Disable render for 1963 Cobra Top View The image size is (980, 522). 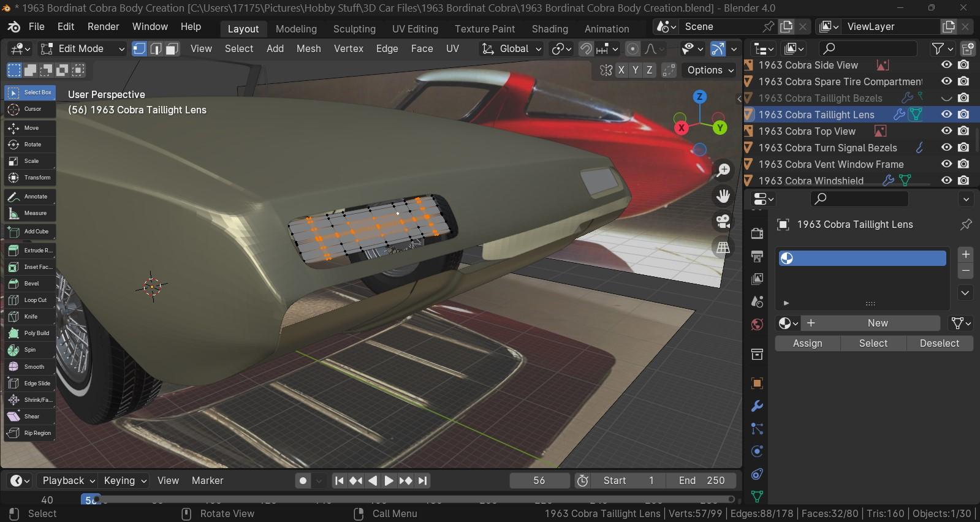pyautogui.click(x=964, y=131)
